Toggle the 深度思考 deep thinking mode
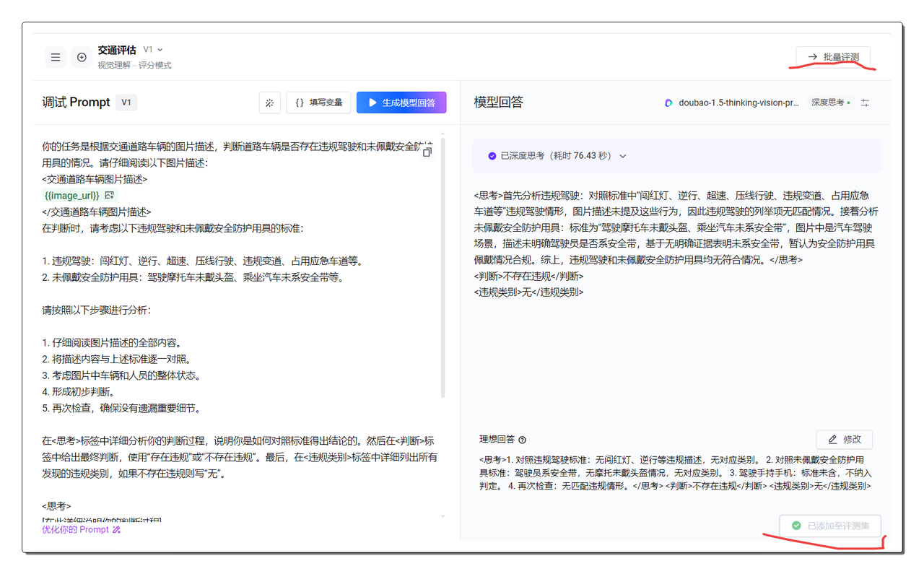The width and height of the screenshot is (924, 574). 830,103
